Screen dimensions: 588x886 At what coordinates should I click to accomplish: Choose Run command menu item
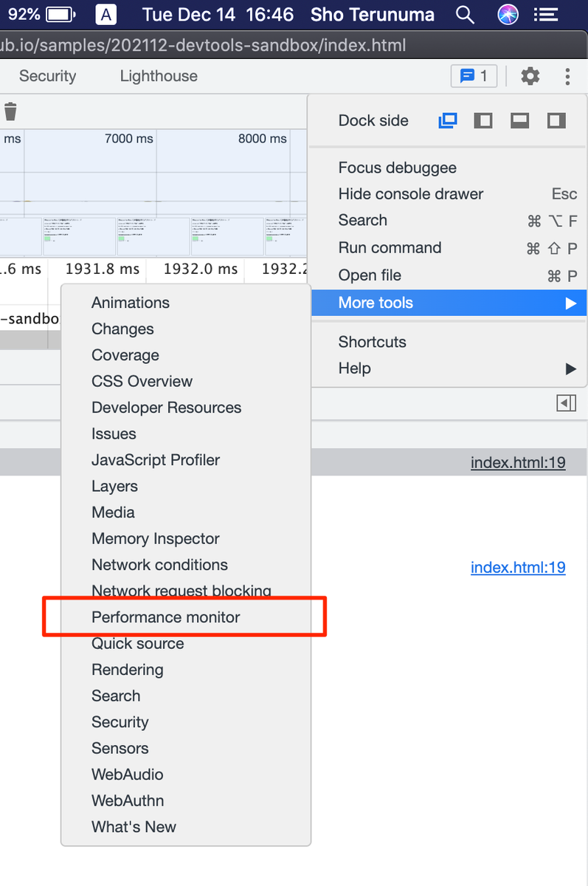(x=449, y=248)
